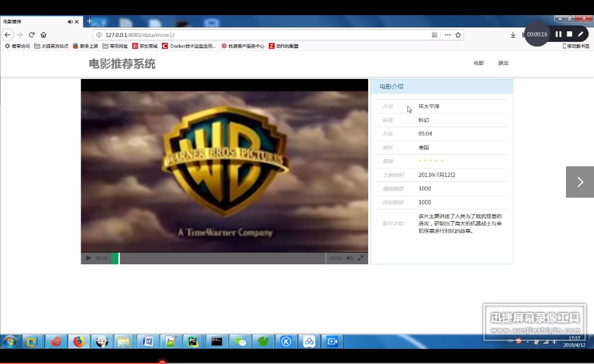Open PyCharm from the taskbar
Image resolution: width=594 pixels, height=364 pixels.
[x=193, y=342]
